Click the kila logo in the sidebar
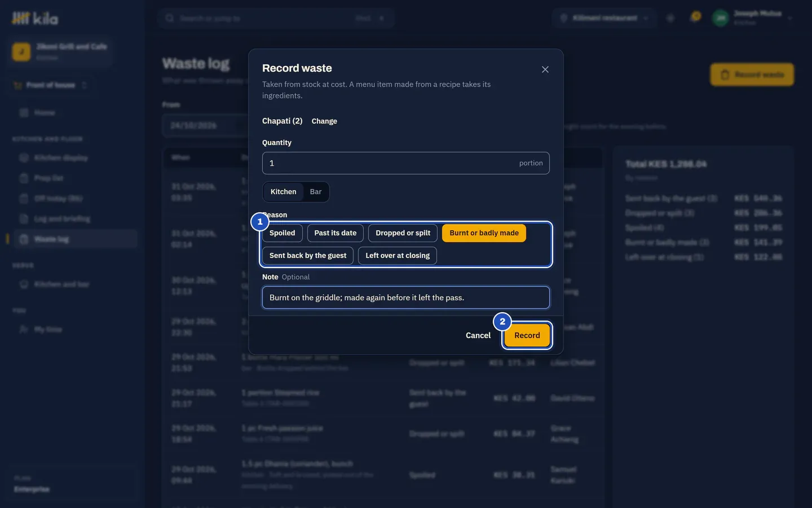Viewport: 812px width, 508px height. click(35, 19)
